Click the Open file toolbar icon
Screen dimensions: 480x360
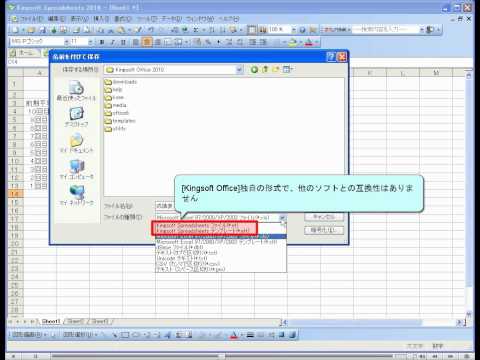coord(31,30)
